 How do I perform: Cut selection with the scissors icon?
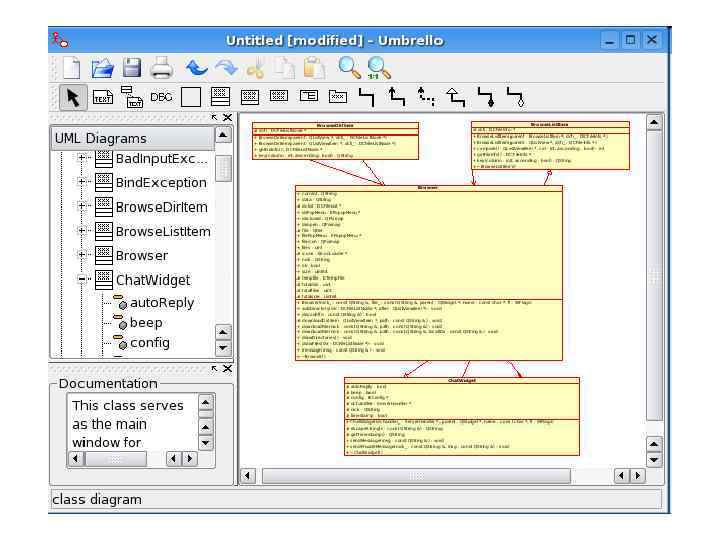pyautogui.click(x=255, y=68)
